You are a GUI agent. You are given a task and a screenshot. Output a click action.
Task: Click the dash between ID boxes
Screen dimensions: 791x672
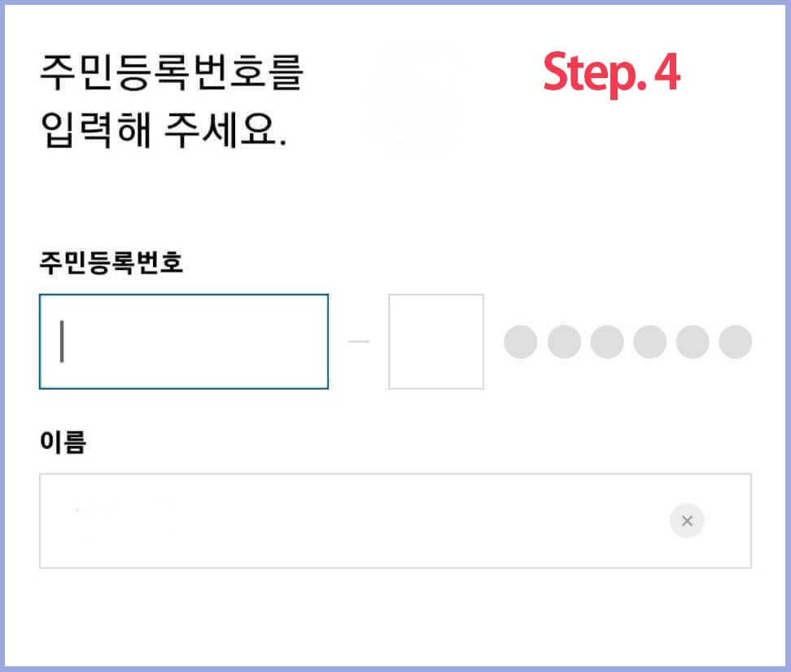(360, 341)
